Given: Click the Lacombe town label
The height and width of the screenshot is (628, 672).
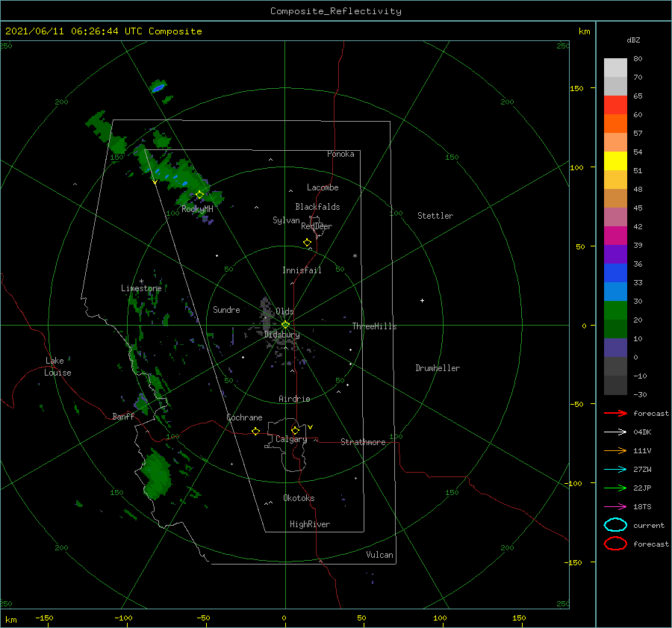Looking at the screenshot, I should pyautogui.click(x=323, y=187).
